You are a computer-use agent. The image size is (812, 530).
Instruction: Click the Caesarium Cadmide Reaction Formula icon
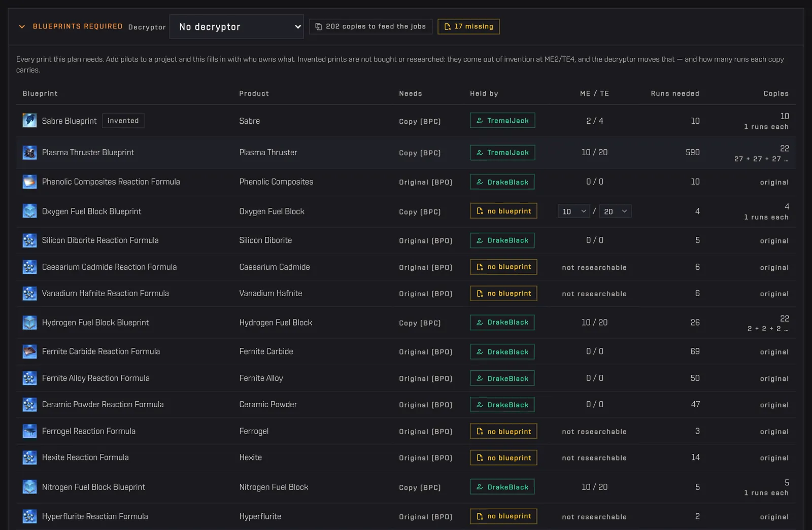coord(29,267)
